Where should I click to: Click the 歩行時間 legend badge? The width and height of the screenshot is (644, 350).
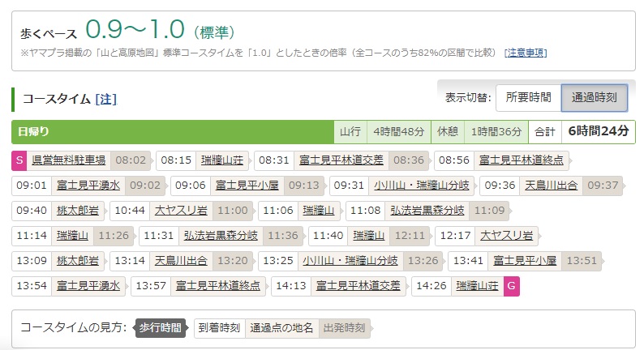tap(159, 328)
